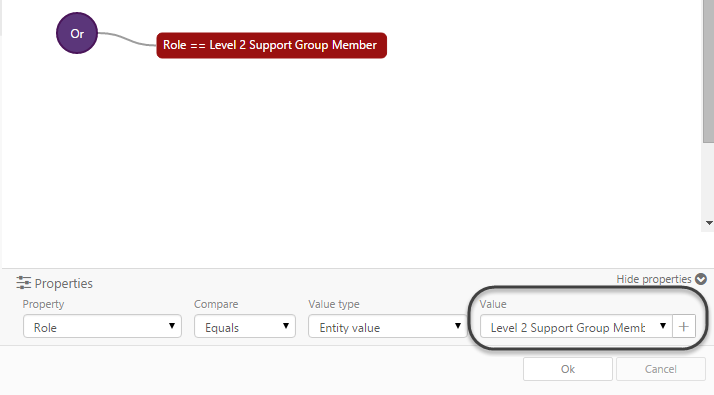Click the Property dropdown arrow
This screenshot has height=395, width=714.
tap(172, 326)
